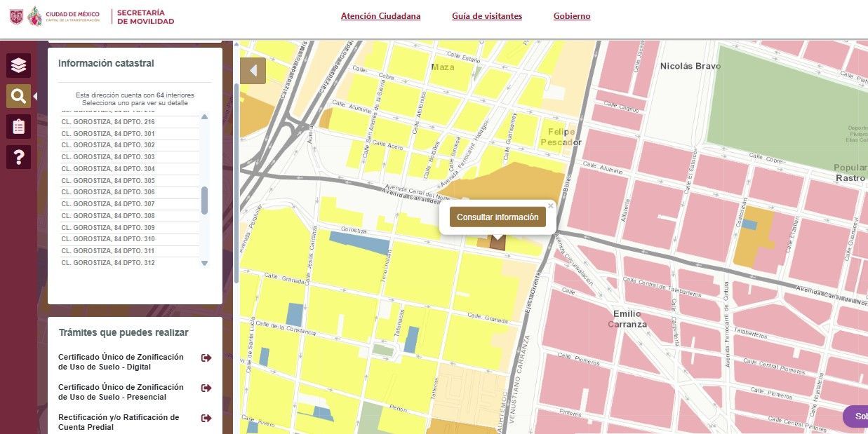Select CL. GOROSTIZA, 84 DPTO. 310
868x434 pixels.
coord(108,239)
